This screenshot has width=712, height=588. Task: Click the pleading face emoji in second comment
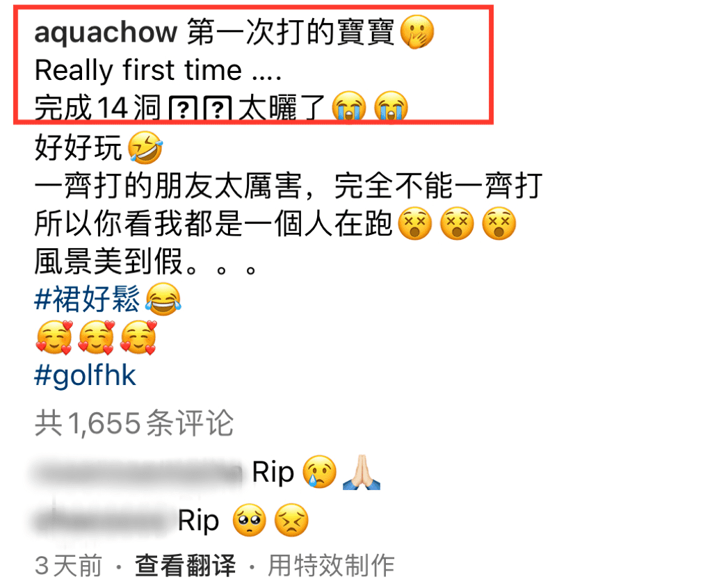pyautogui.click(x=250, y=520)
